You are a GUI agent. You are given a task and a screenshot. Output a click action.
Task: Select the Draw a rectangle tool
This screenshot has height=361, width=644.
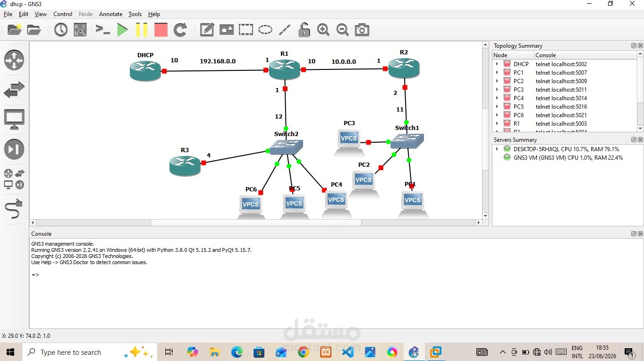click(246, 30)
